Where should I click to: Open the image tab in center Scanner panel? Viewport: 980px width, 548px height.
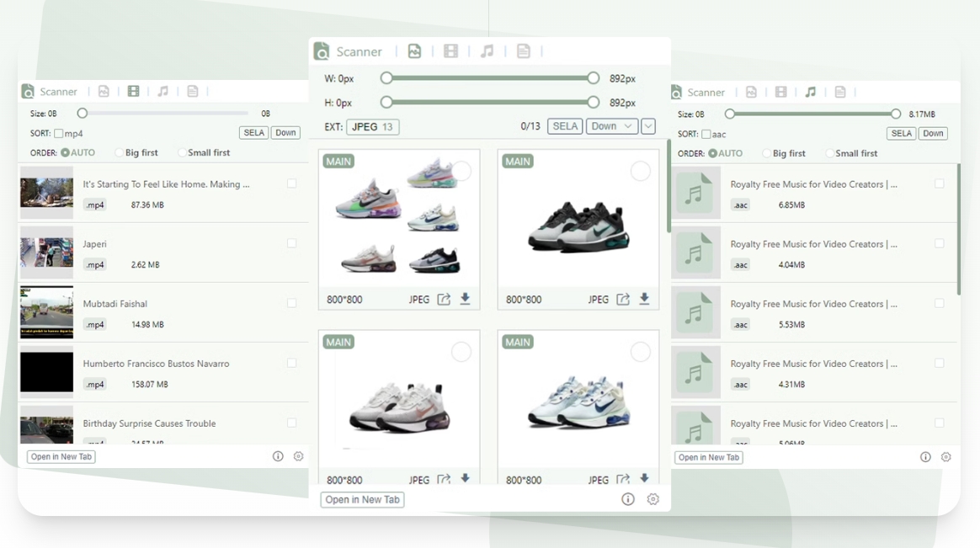coord(414,51)
